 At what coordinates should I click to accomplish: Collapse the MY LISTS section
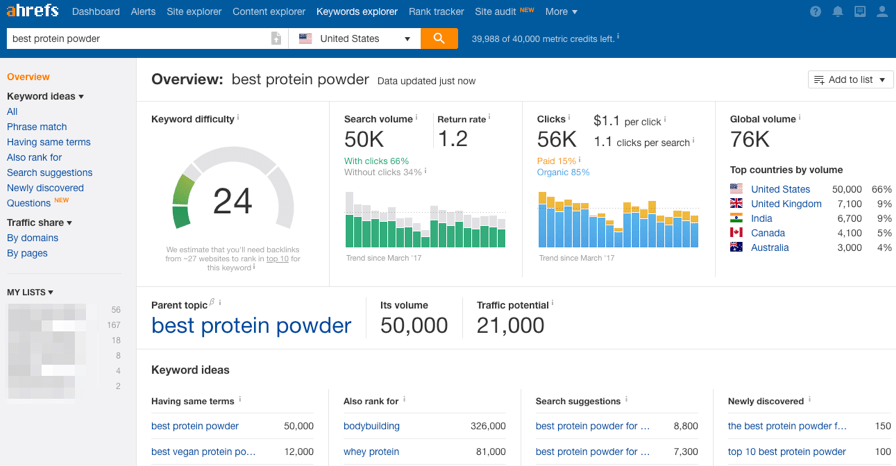click(30, 292)
